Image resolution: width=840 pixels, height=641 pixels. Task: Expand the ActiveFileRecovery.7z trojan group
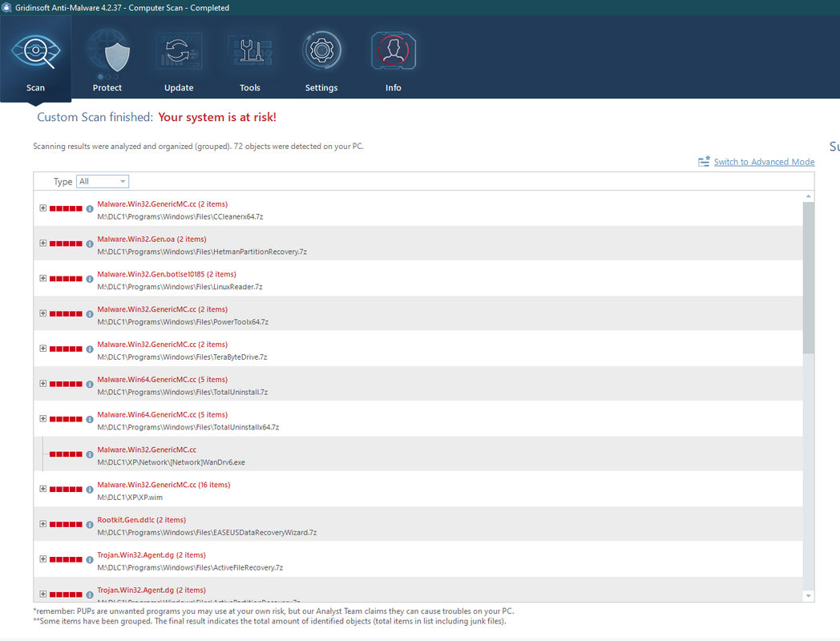coord(42,558)
